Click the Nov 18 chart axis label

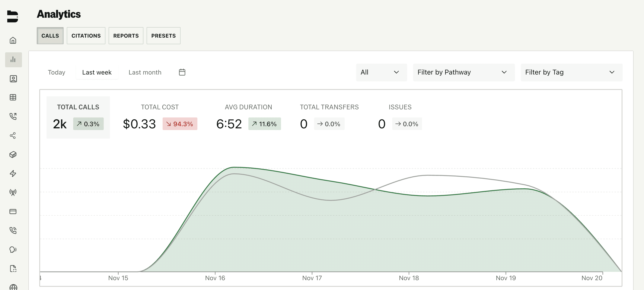pyautogui.click(x=409, y=278)
